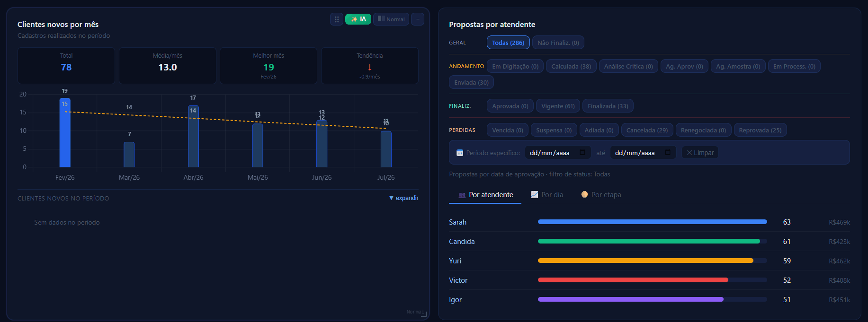Viewport: 868px width, 322px height.
Task: Filter by Reprovada (25) status
Action: [760, 130]
